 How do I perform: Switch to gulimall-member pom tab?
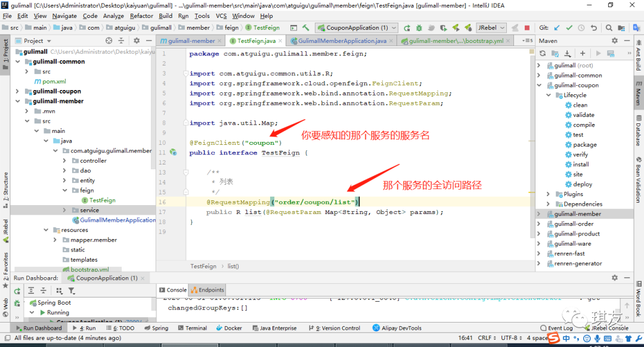[191, 41]
